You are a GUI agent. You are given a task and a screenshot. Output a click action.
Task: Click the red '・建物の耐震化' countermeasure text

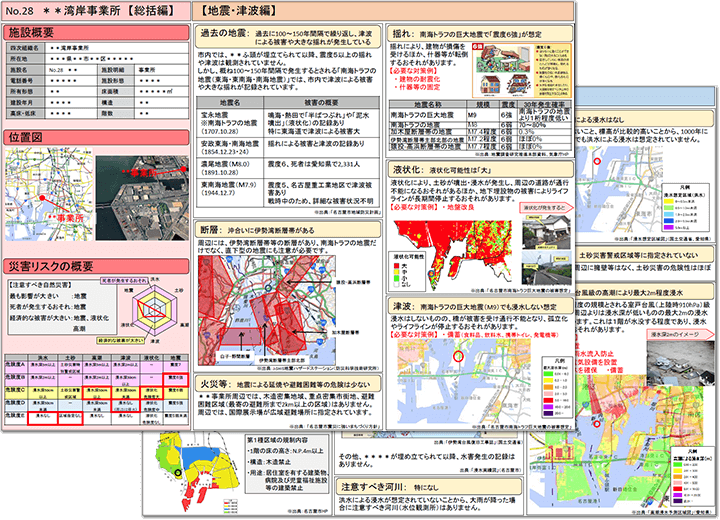click(416, 79)
